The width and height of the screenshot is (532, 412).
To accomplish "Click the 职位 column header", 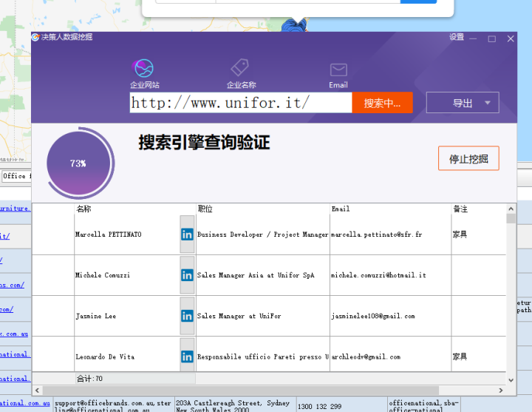I will [262, 209].
